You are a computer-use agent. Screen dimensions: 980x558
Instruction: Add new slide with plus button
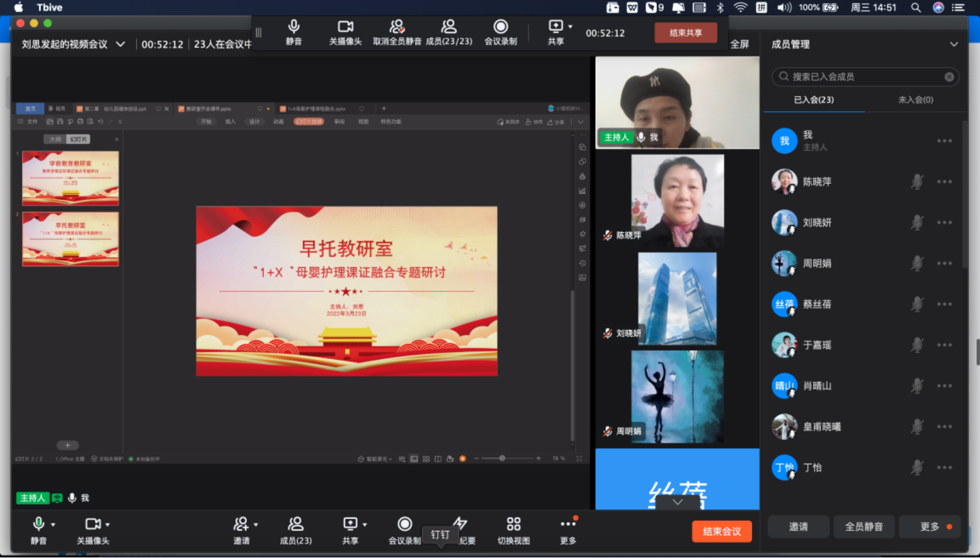click(x=68, y=445)
